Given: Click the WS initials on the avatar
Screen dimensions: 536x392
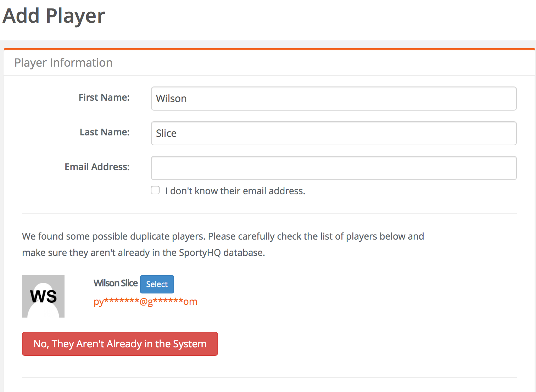Looking at the screenshot, I should [x=43, y=296].
